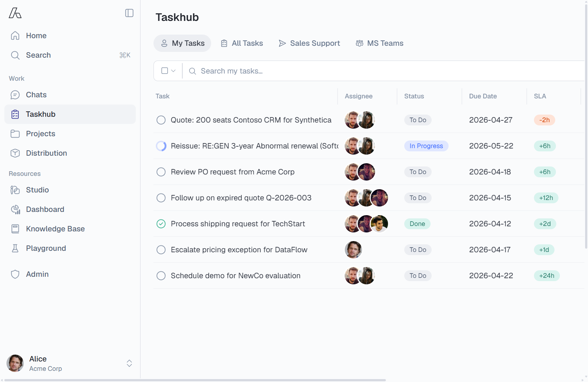This screenshot has width=588, height=382.
Task: Mark Escalate pricing exception for DataFlow complete
Action: [x=161, y=250]
